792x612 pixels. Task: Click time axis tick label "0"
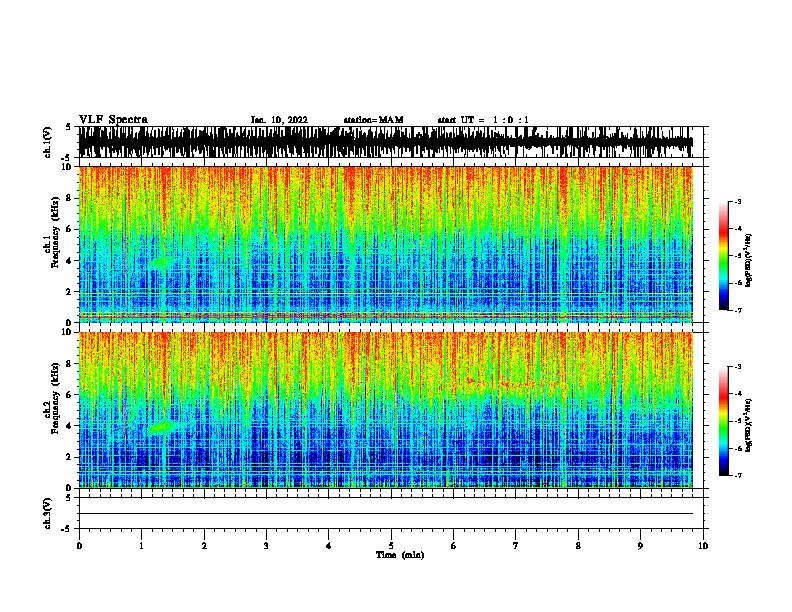(x=79, y=546)
